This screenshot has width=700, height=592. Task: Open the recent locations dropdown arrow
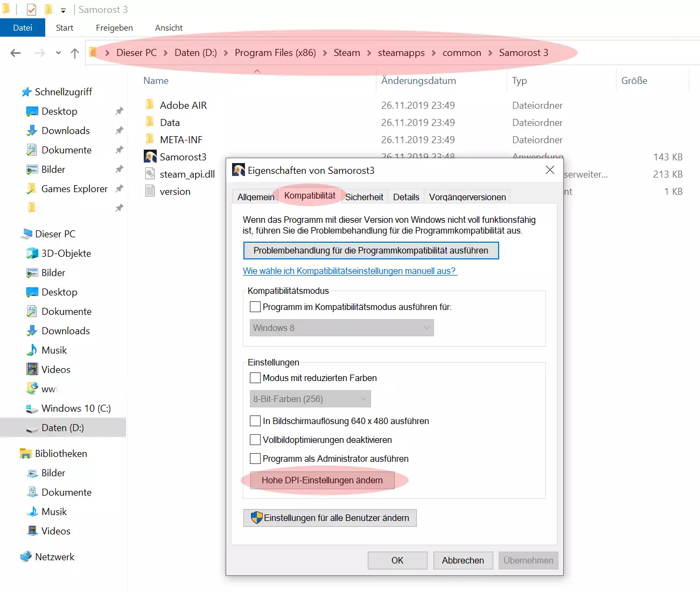pos(58,53)
